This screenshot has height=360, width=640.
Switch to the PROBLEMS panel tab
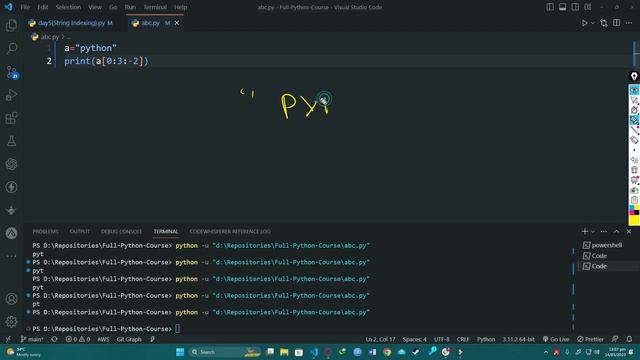(x=45, y=231)
